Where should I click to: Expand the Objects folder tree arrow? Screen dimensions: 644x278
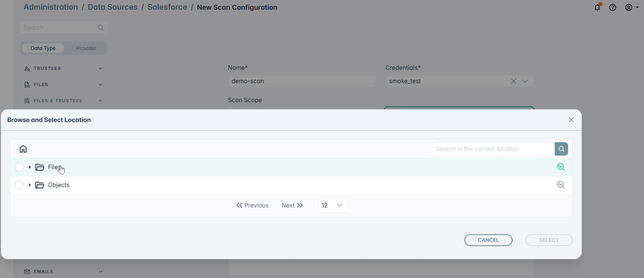click(30, 185)
